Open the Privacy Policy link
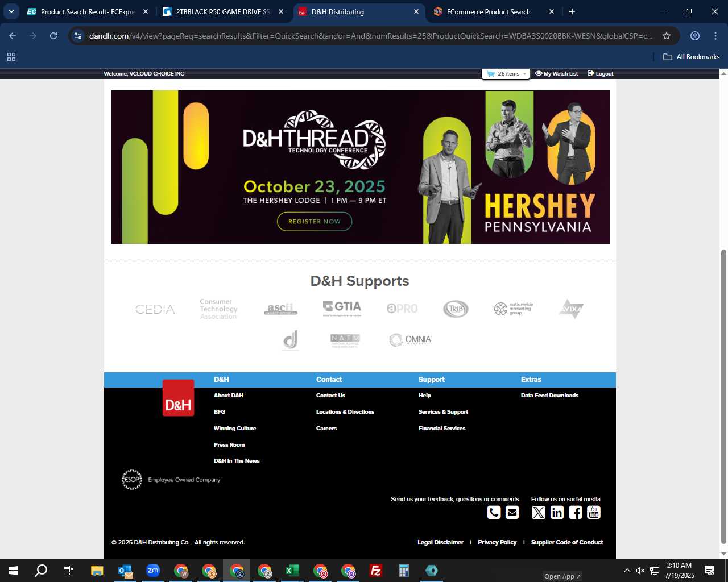The width and height of the screenshot is (728, 582). pyautogui.click(x=497, y=542)
